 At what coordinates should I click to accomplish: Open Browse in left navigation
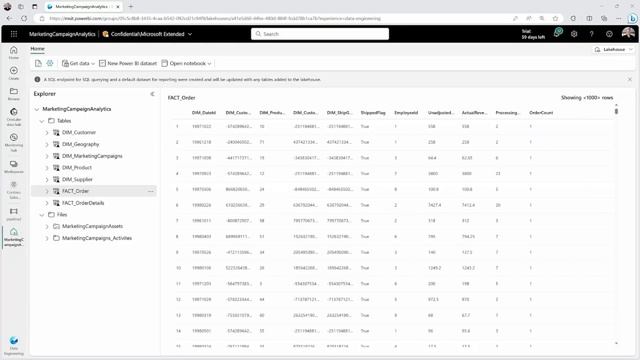pos(14,94)
